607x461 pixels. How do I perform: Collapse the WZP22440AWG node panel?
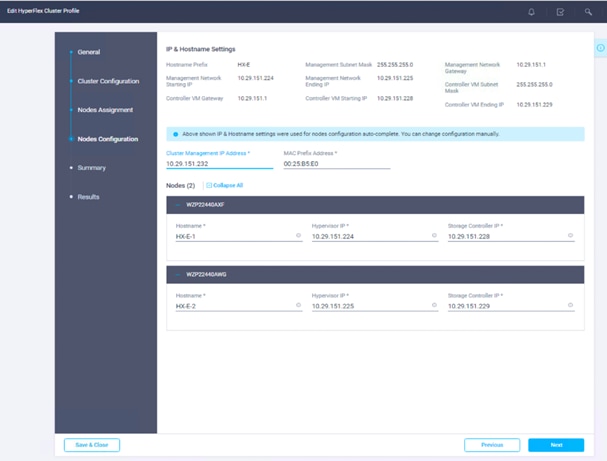(178, 274)
